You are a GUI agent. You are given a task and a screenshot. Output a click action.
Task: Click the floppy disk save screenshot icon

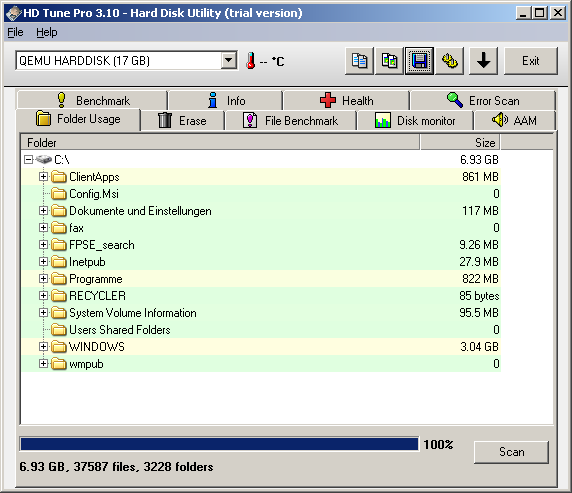coord(419,61)
